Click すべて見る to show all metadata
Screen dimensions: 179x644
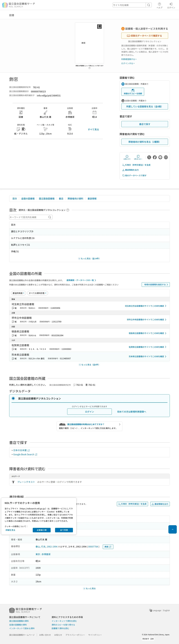[x=93, y=129]
